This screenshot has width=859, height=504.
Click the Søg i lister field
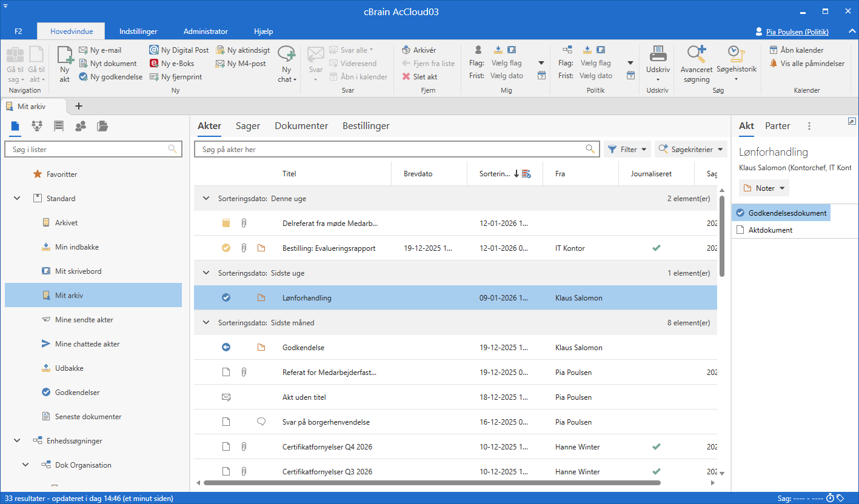93,149
